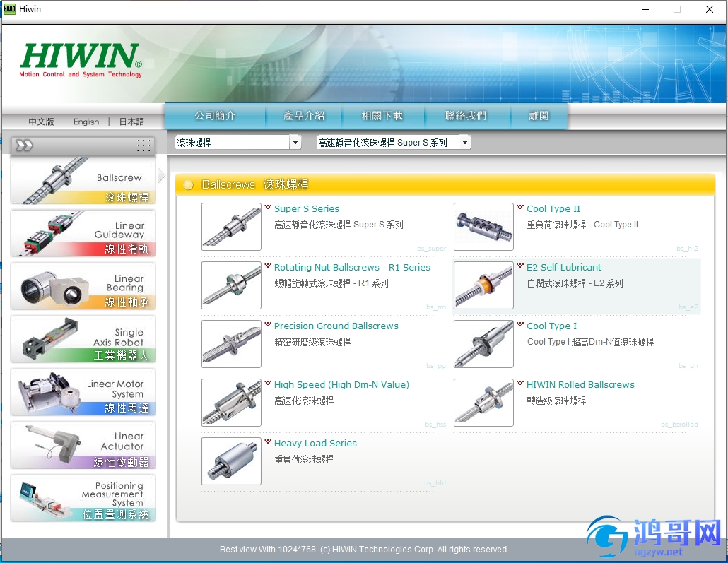Open the 聯絡我們 menu tab
The image size is (728, 563).
tap(466, 116)
